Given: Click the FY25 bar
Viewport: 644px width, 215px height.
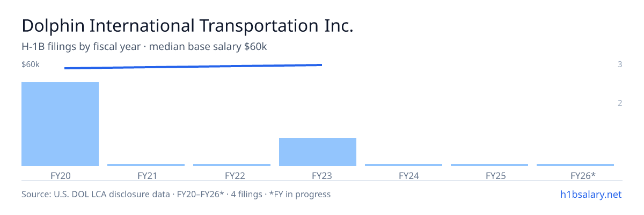Looking at the screenshot, I should (489, 165).
